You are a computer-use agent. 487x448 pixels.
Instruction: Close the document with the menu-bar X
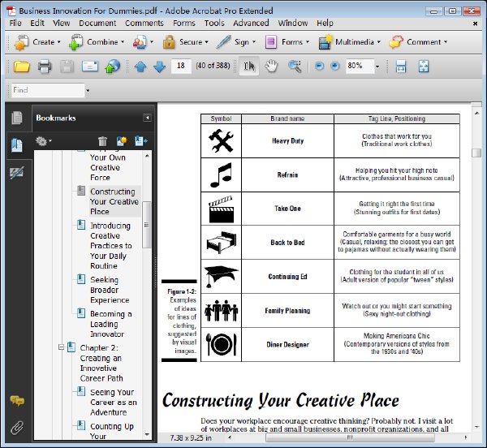pos(475,24)
